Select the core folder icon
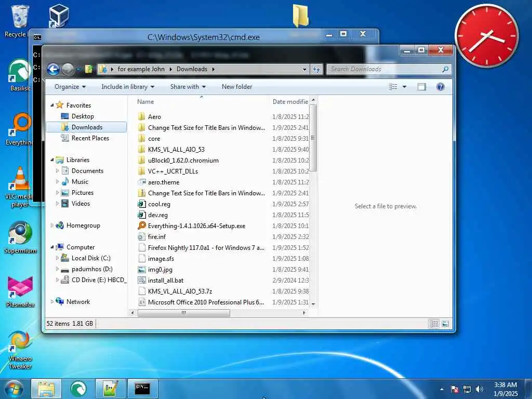Image resolution: width=532 pixels, height=399 pixels. (x=142, y=138)
